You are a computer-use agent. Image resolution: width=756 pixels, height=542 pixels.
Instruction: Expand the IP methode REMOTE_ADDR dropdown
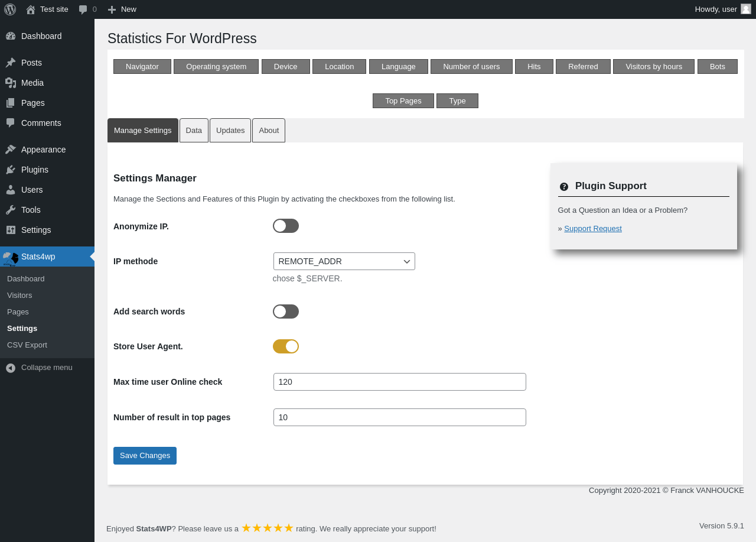point(344,261)
